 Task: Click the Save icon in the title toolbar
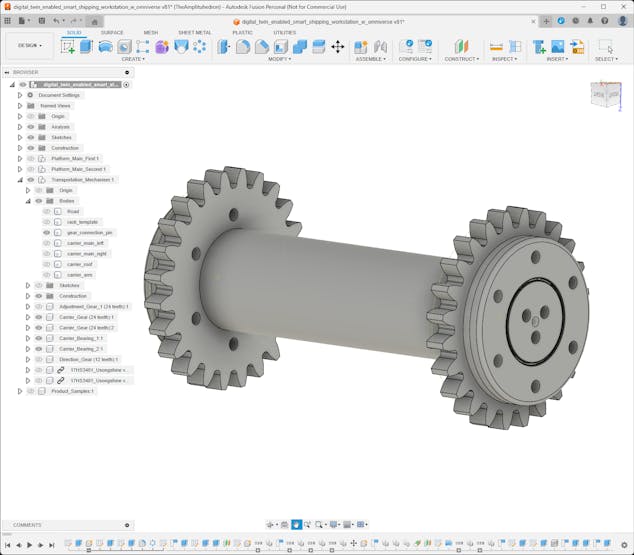(40, 20)
